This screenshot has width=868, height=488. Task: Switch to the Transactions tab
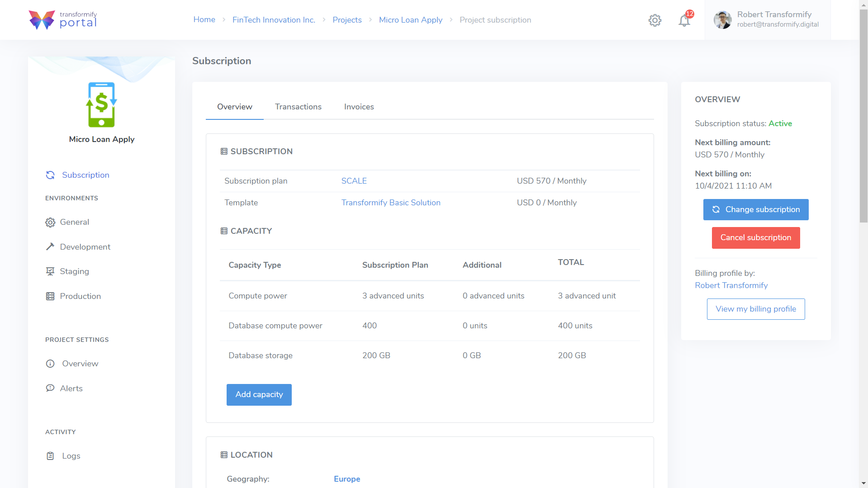coord(298,107)
